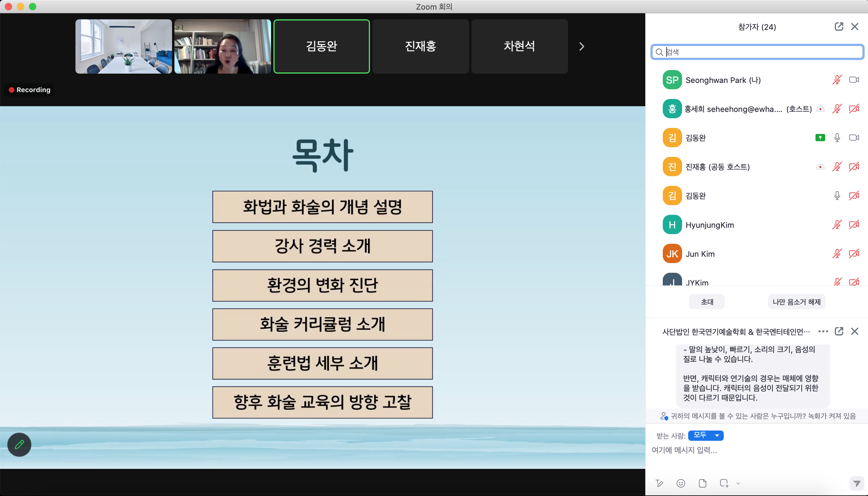Screen dimensions: 868x496
Task: Select the 진재홍 video tile
Action: [420, 46]
